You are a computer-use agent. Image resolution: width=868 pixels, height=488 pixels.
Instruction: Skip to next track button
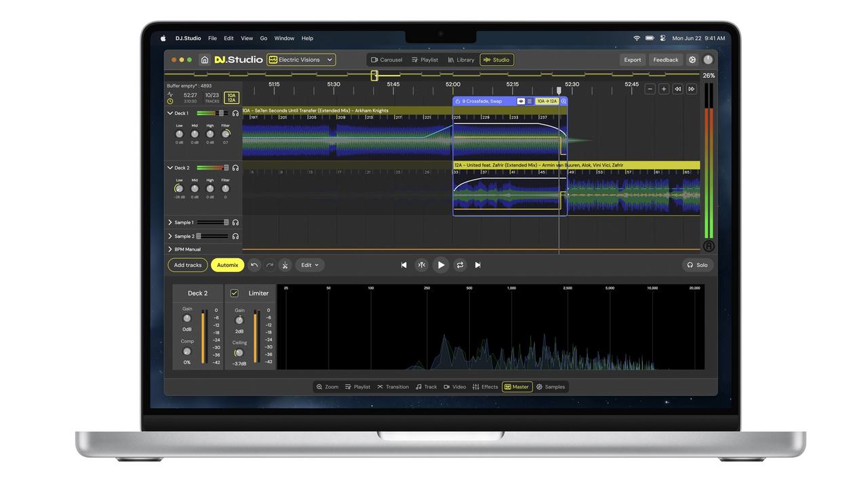[x=477, y=265]
